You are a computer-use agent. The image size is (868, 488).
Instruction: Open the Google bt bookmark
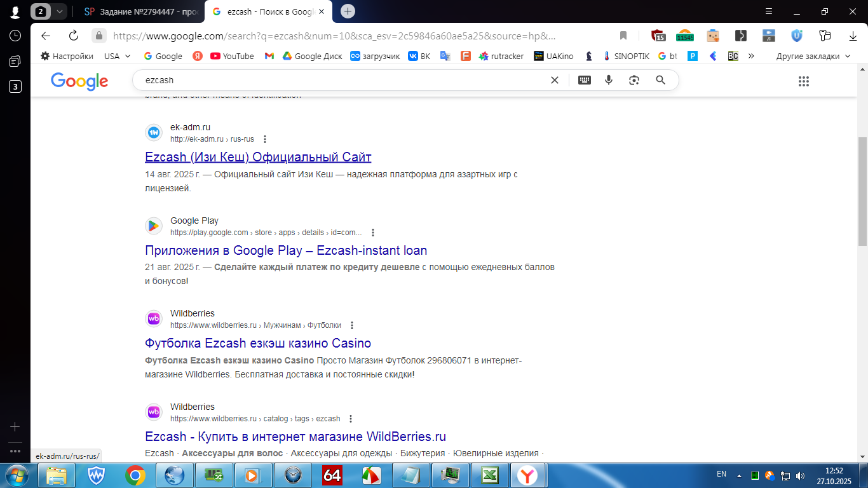click(668, 56)
